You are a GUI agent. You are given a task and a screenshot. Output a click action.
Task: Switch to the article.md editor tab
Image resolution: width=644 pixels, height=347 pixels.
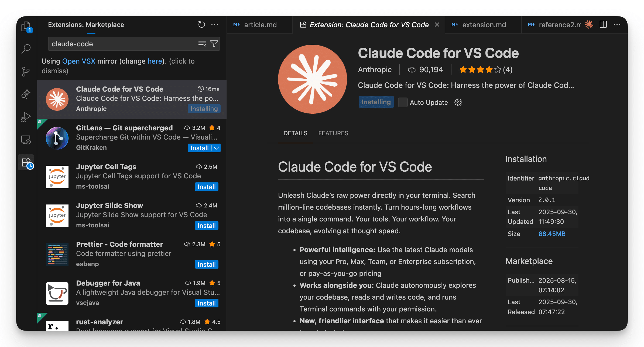click(260, 25)
